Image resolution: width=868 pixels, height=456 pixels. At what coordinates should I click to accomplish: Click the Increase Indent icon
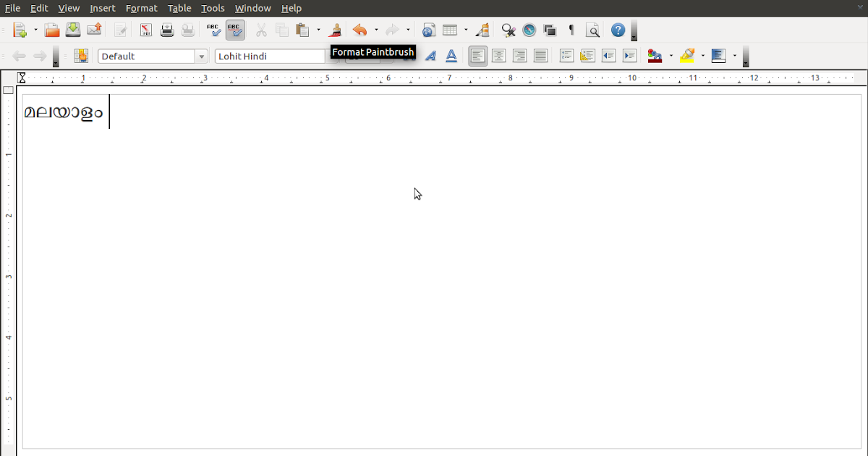coord(630,56)
